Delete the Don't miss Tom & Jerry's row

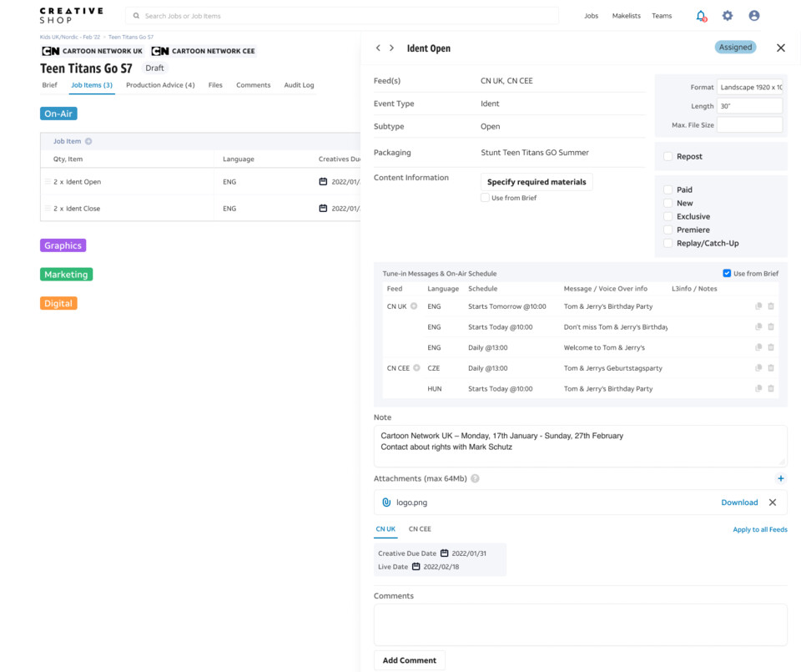(x=771, y=326)
